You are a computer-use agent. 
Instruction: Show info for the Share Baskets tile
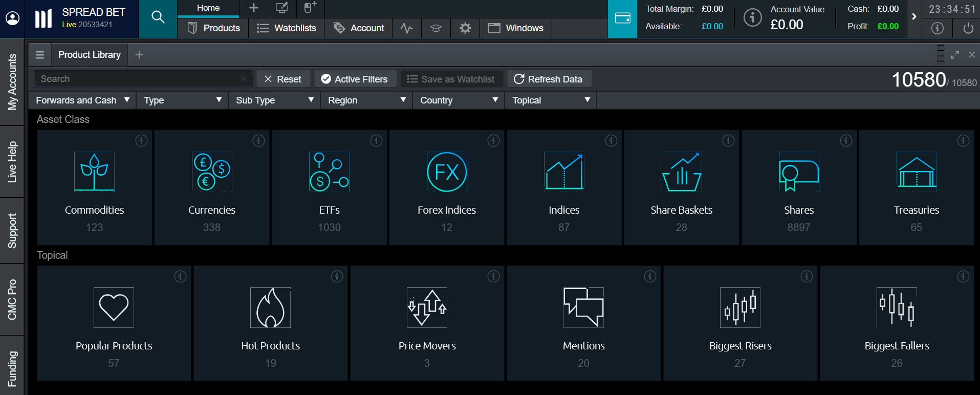729,140
